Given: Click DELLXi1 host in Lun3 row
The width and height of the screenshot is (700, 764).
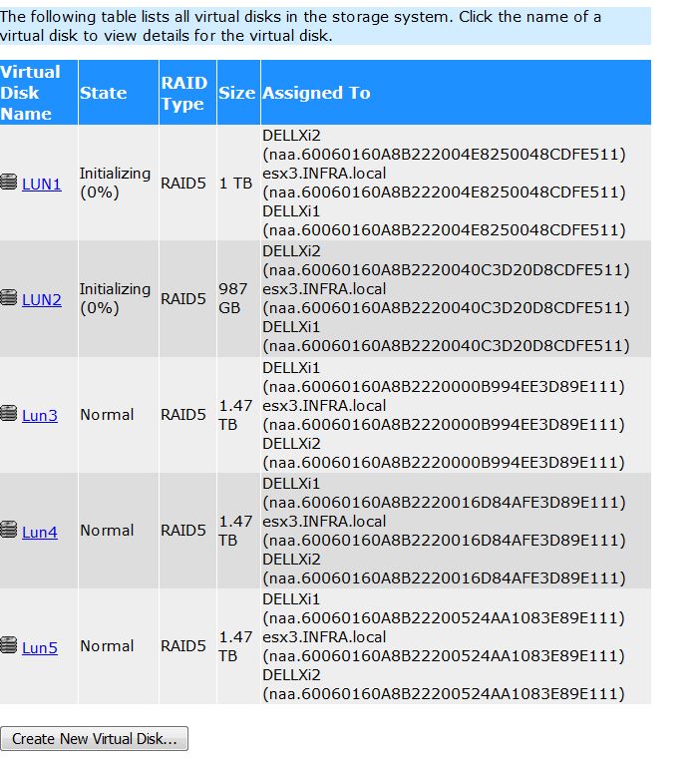Looking at the screenshot, I should 291,368.
